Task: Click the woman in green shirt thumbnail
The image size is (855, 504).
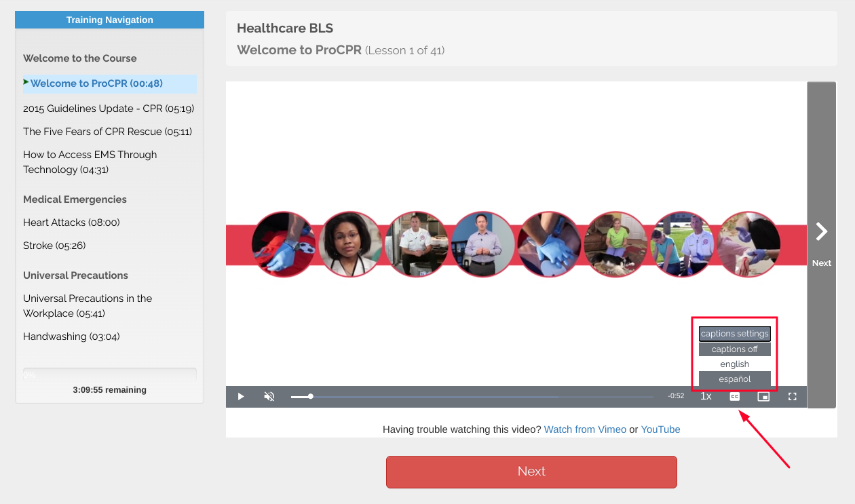Action: (x=616, y=244)
